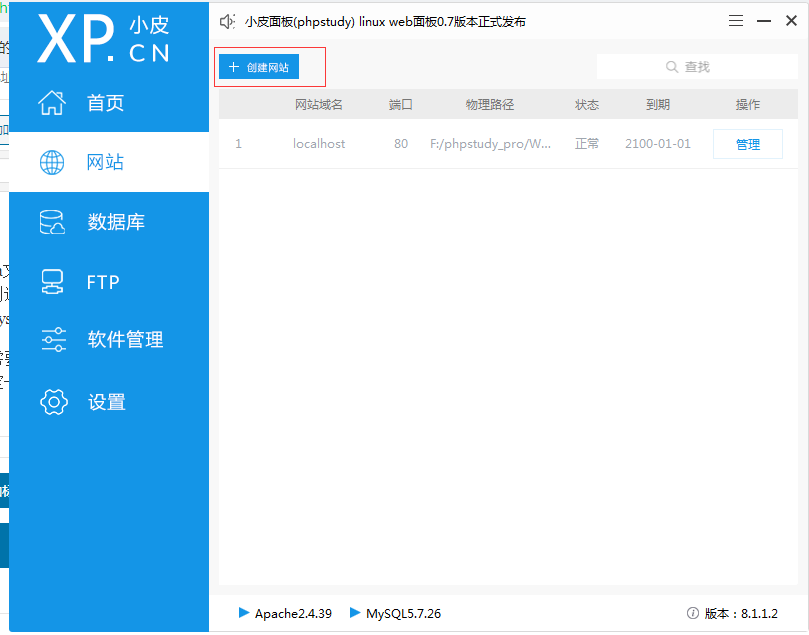Click the XP.CN logo
This screenshot has height=635, width=809.
click(x=103, y=38)
